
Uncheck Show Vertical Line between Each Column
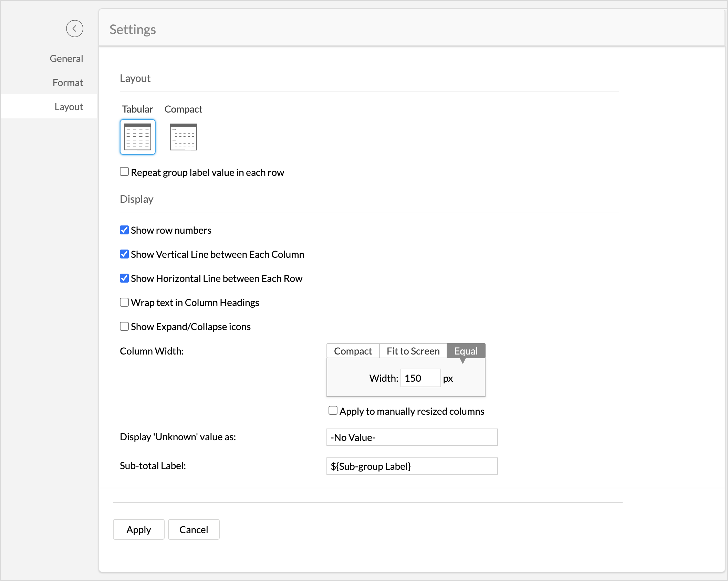coord(124,254)
